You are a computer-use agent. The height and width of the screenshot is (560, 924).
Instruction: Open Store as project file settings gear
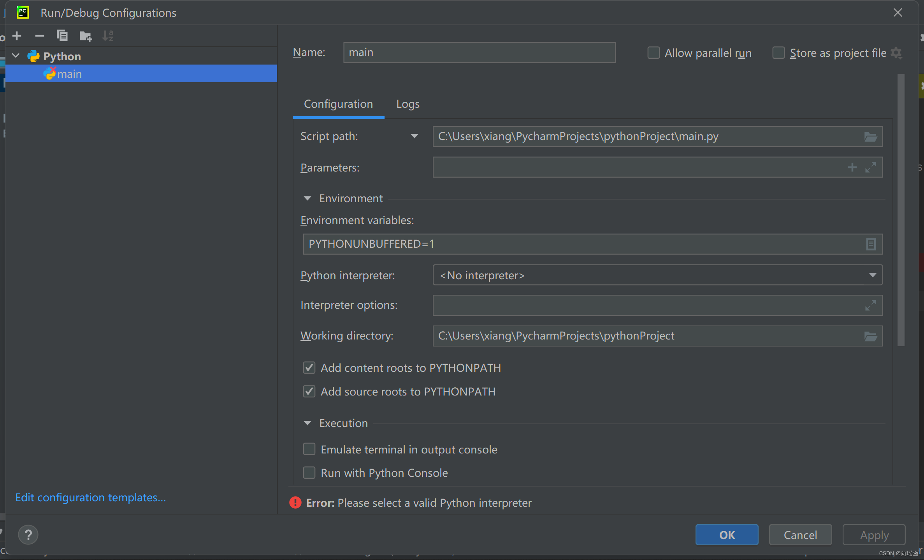click(896, 52)
